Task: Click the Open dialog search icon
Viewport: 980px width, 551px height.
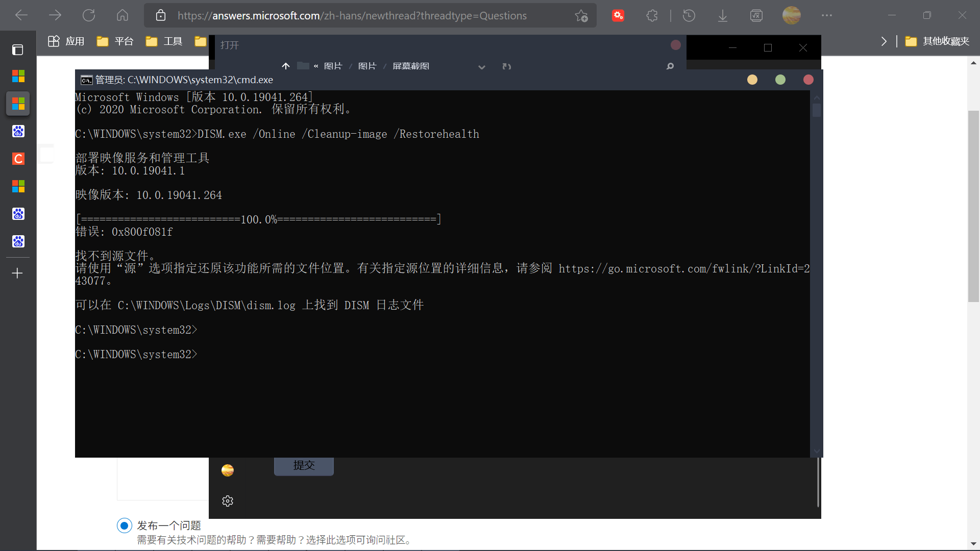Action: (670, 66)
